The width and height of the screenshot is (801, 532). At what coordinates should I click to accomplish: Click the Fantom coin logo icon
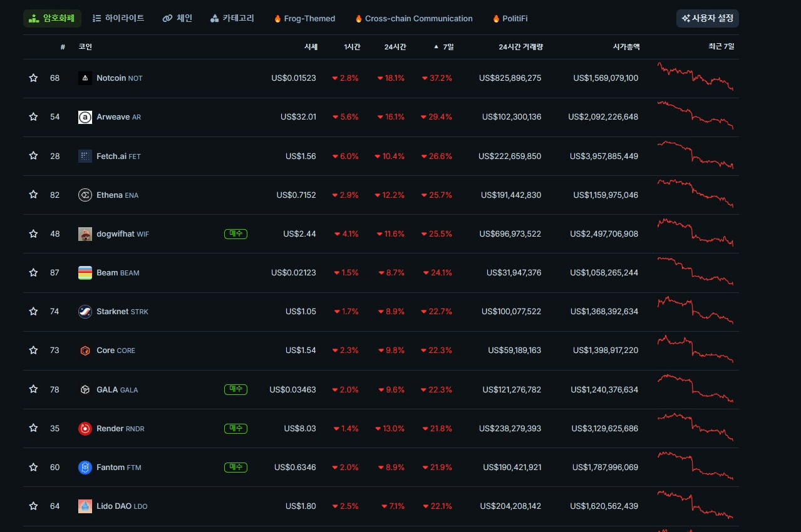(85, 468)
